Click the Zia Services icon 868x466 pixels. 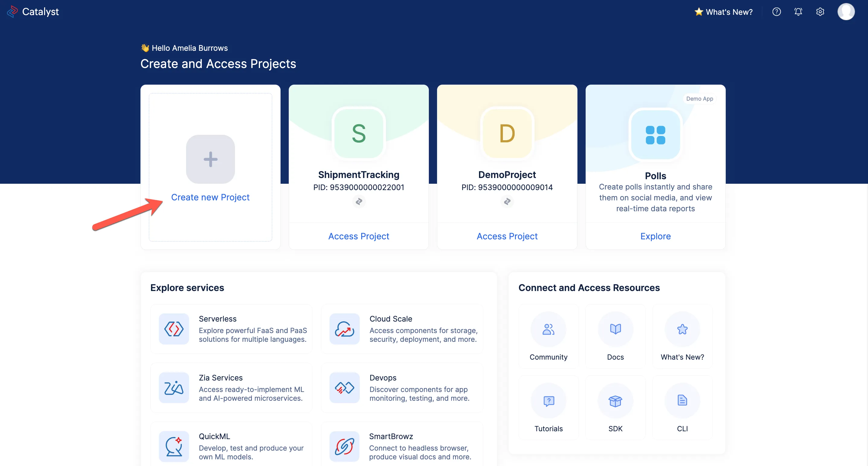tap(174, 387)
